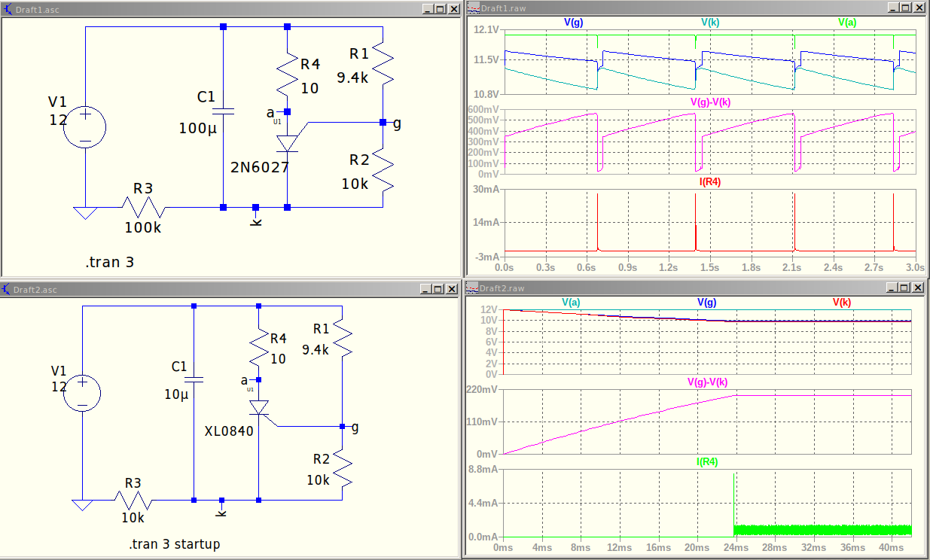Select the ground symbol in Draft2.asc
This screenshot has height=560, width=930.
tap(81, 505)
